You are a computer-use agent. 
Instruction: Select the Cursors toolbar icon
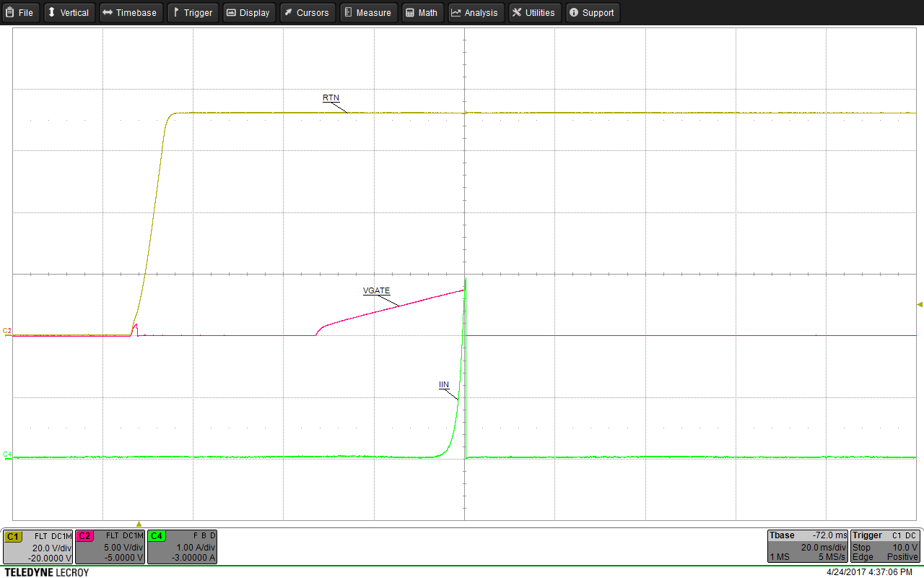click(x=307, y=12)
